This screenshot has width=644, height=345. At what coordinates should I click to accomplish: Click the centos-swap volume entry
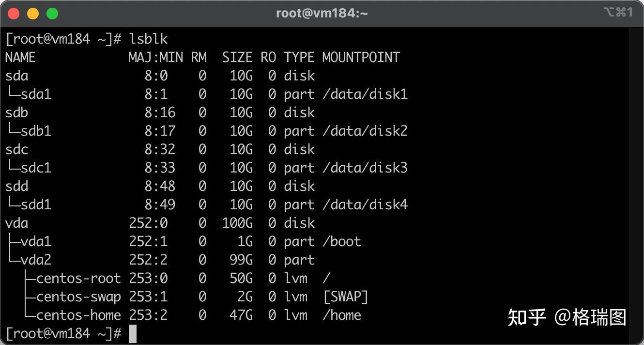coord(78,297)
